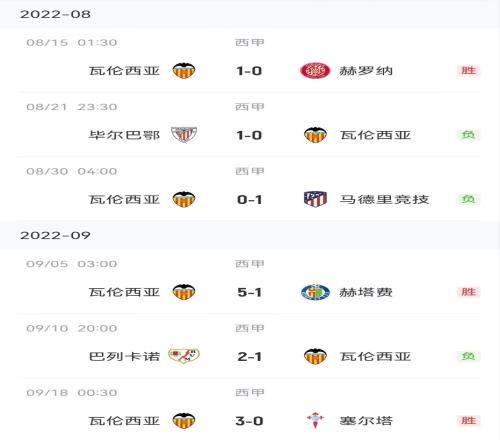
Task: Click the 马德里竞技 team name
Action: (x=384, y=199)
